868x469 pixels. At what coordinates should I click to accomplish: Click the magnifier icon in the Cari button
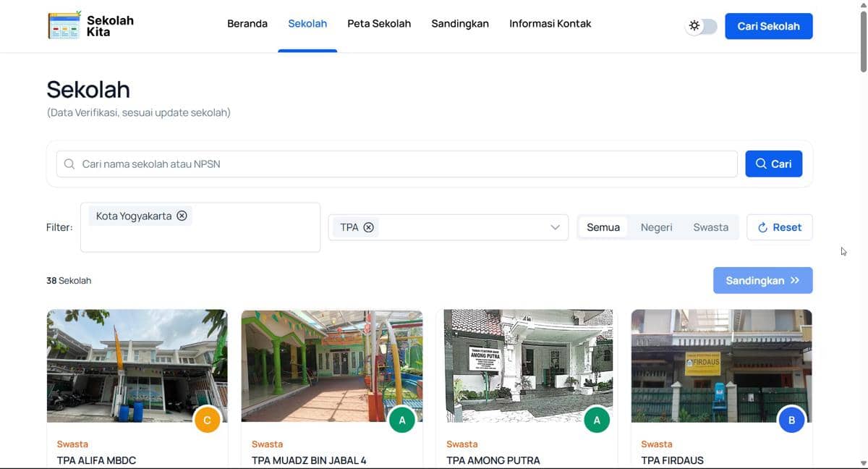(762, 164)
